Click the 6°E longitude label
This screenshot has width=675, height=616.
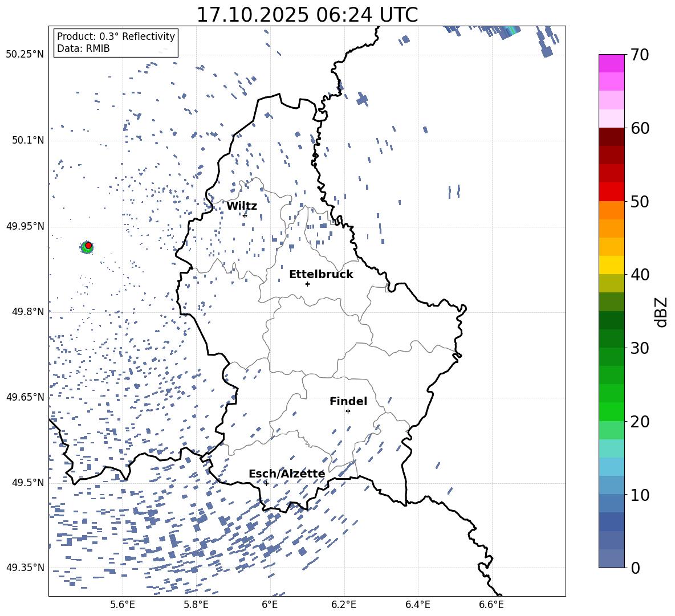click(270, 605)
